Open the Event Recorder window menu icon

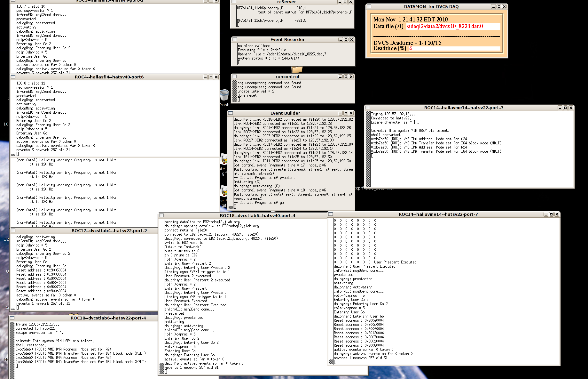coord(235,39)
